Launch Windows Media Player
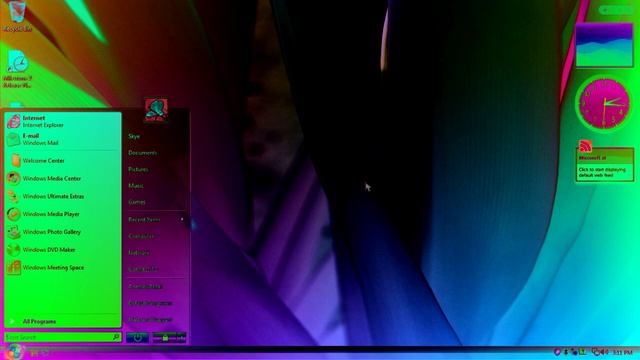640x360 pixels. (62, 214)
